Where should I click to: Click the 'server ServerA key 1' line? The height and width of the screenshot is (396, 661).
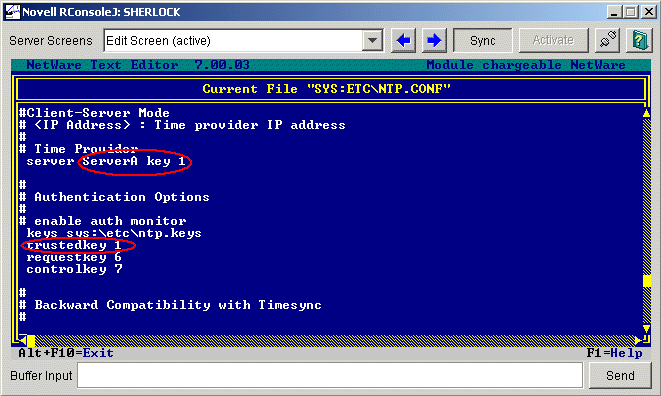106,161
